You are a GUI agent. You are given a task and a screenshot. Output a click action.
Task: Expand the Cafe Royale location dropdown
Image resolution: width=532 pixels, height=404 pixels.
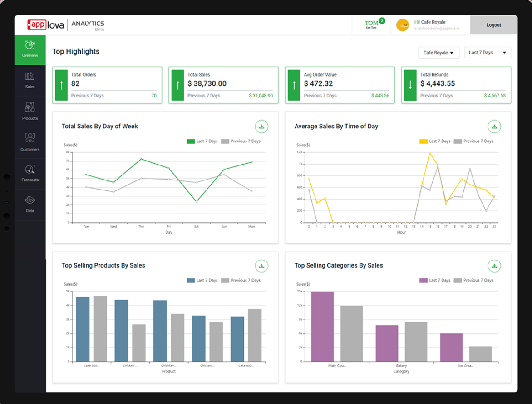pyautogui.click(x=438, y=53)
